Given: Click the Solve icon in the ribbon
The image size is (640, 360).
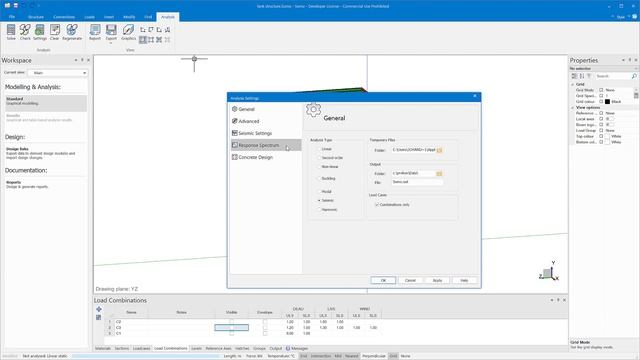Looking at the screenshot, I should click(x=11, y=32).
